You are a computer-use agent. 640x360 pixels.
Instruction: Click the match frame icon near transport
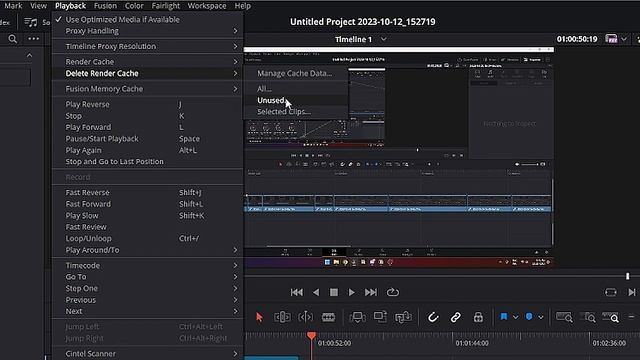[611, 292]
